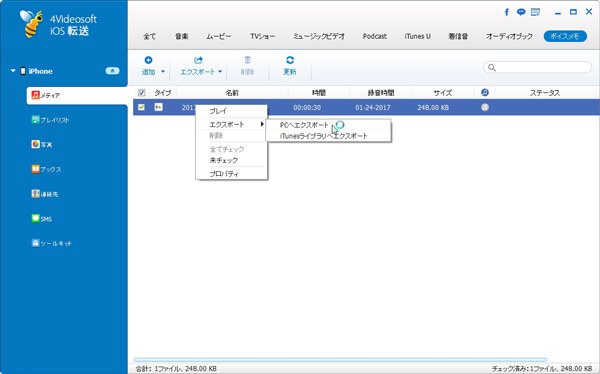
Task: Open 写真 photos in the sidebar
Action: click(42, 144)
